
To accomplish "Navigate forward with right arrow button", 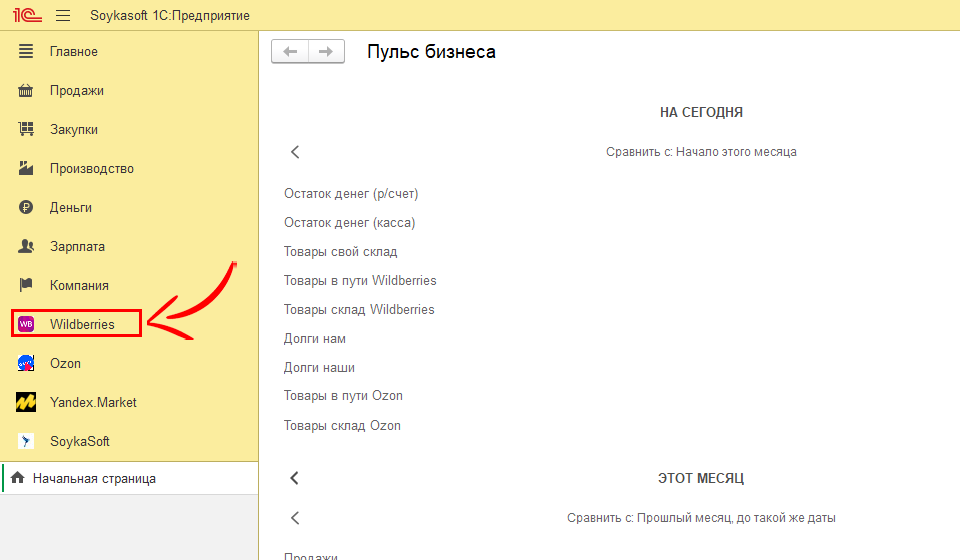I will point(325,52).
